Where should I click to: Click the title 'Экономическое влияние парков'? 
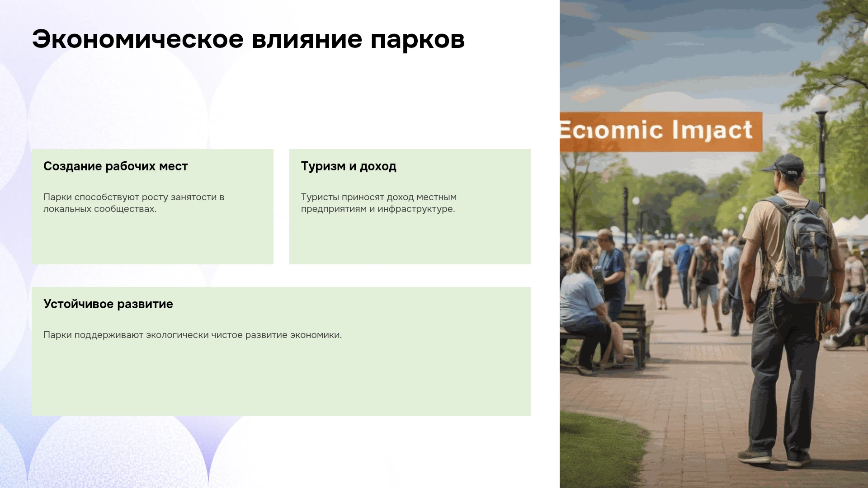point(248,39)
